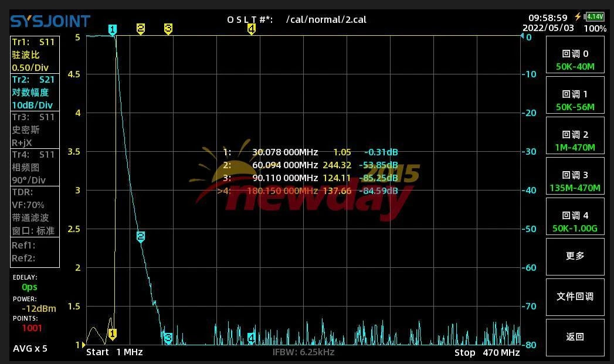Click the yellow reference arrow at level 1

pyautogui.click(x=83, y=345)
